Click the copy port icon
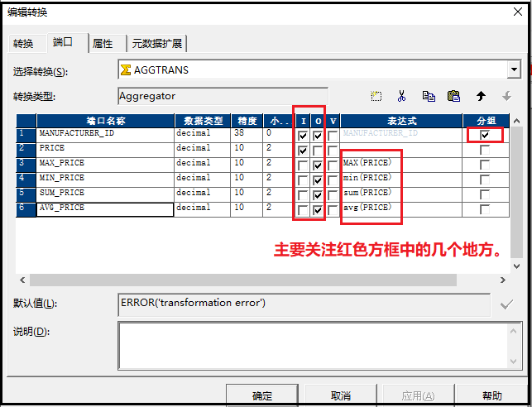Screen dimensions: 532x407 pyautogui.click(x=429, y=96)
